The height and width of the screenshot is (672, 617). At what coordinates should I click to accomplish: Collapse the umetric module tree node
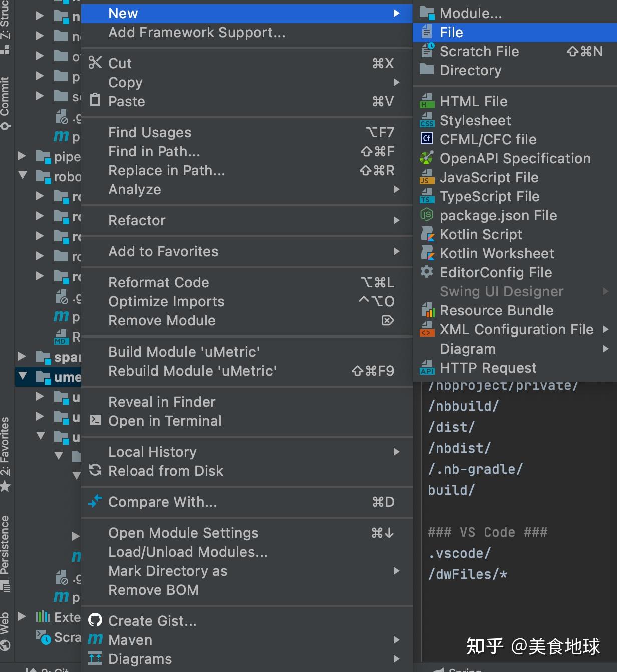23,376
